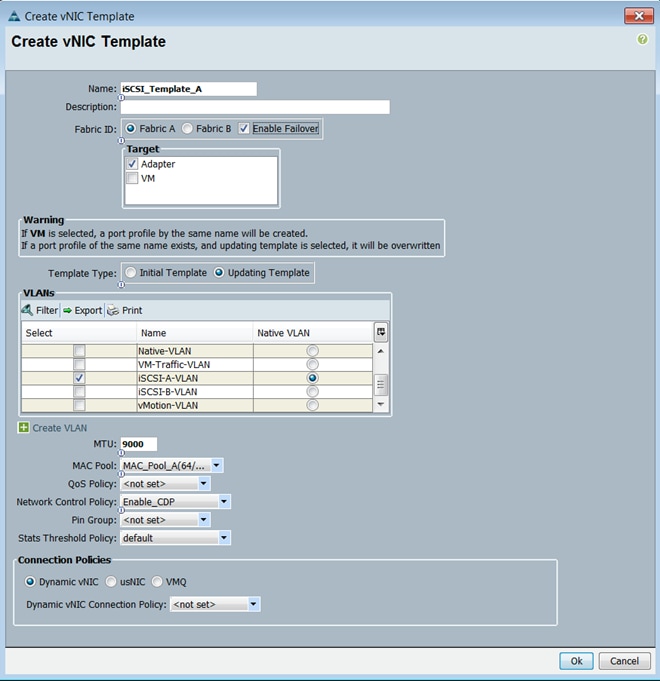The width and height of the screenshot is (660, 681).
Task: Click the Name input field
Action: coord(188,89)
